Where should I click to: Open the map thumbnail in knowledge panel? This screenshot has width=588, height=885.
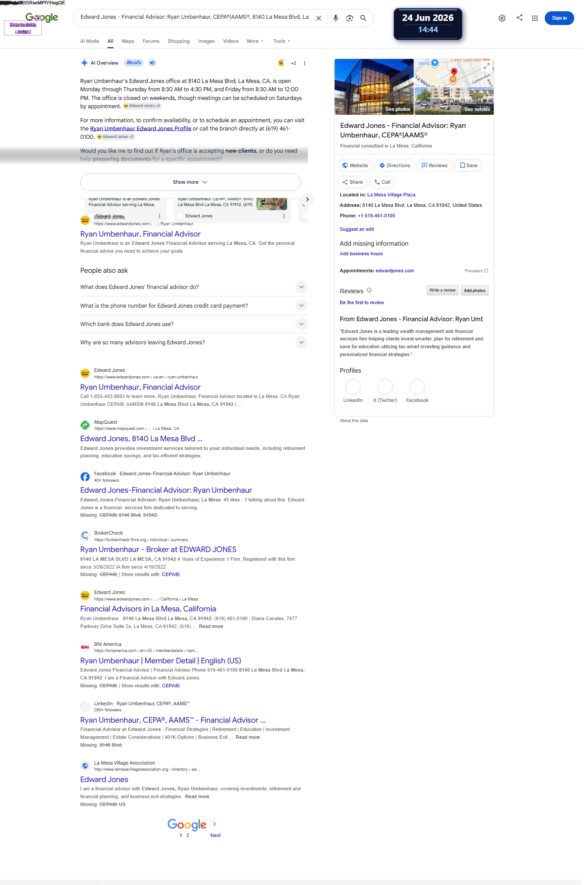454,73
